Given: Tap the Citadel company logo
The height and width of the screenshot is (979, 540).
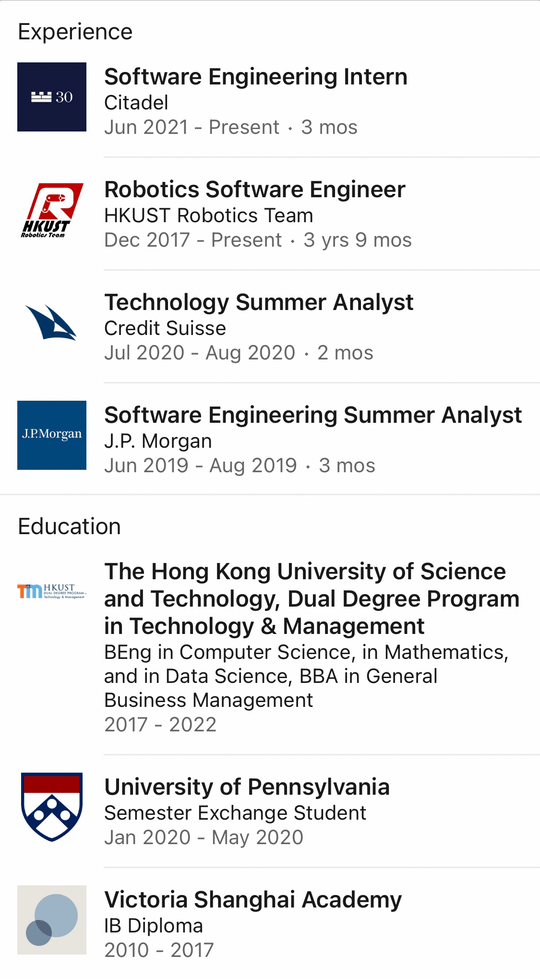Looking at the screenshot, I should (x=52, y=97).
